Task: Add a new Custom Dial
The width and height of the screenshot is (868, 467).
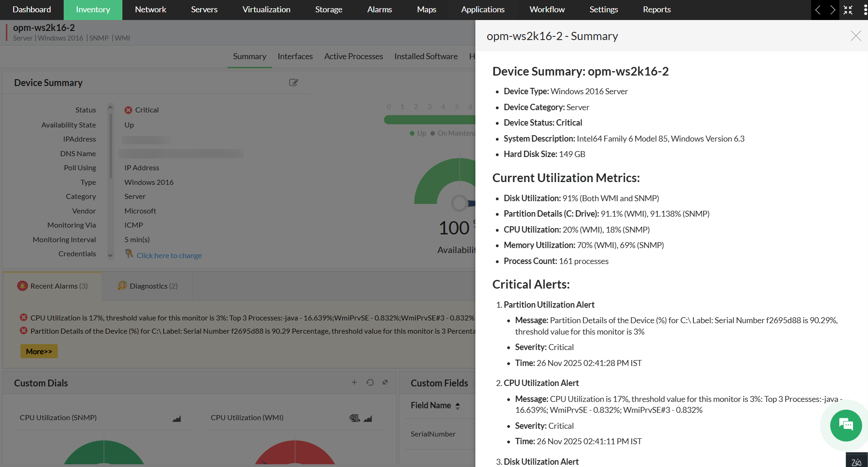Action: 354,382
